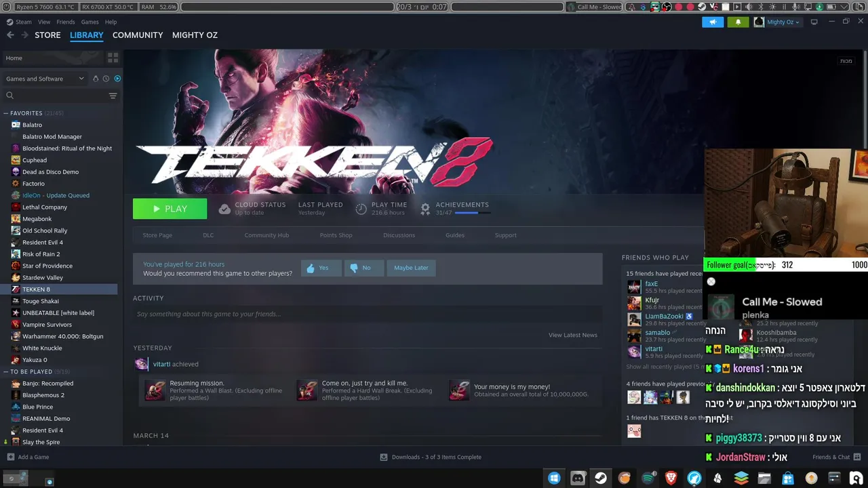The image size is (868, 488).
Task: Open the STORE tab
Action: pyautogui.click(x=47, y=35)
